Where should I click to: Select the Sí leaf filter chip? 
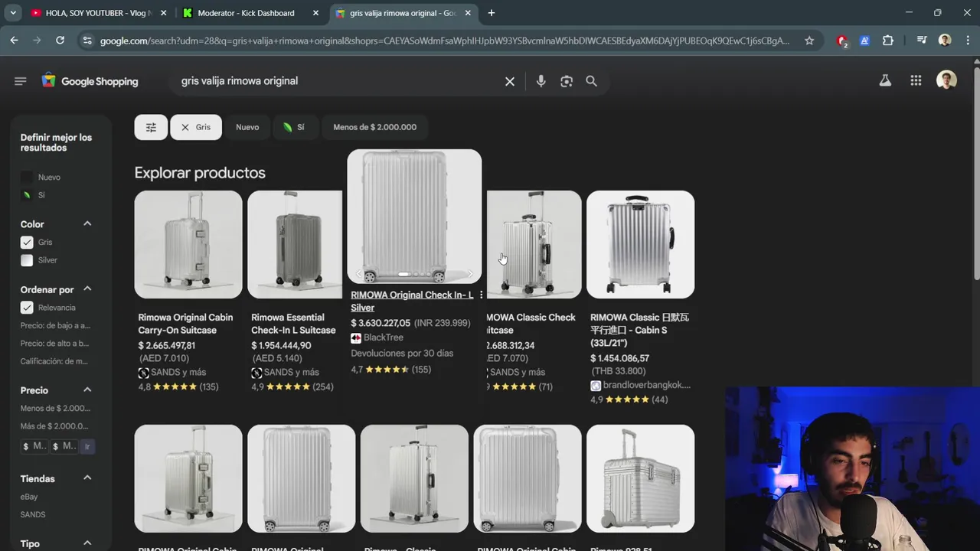coord(294,127)
